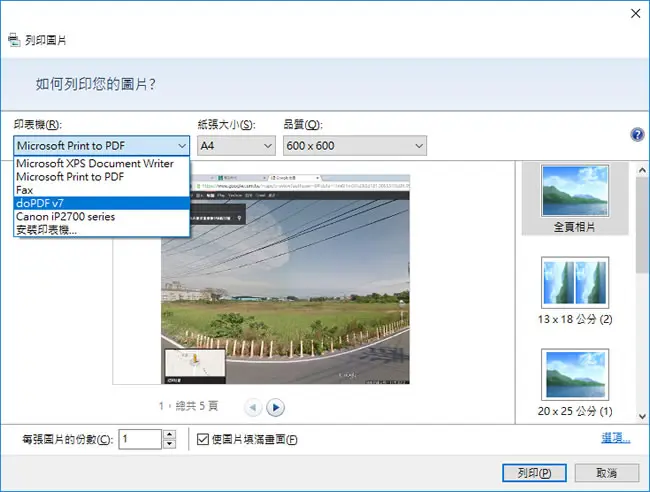
Task: Open the 選項... link
Action: 616,438
